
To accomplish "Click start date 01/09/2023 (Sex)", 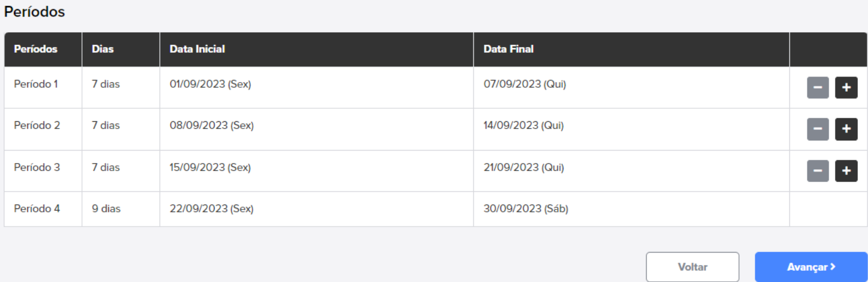I will pyautogui.click(x=210, y=84).
